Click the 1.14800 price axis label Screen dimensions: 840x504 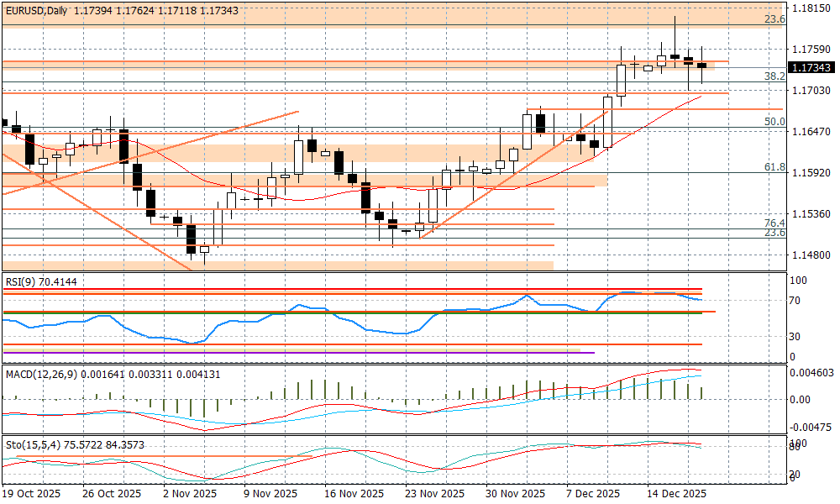tap(810, 255)
